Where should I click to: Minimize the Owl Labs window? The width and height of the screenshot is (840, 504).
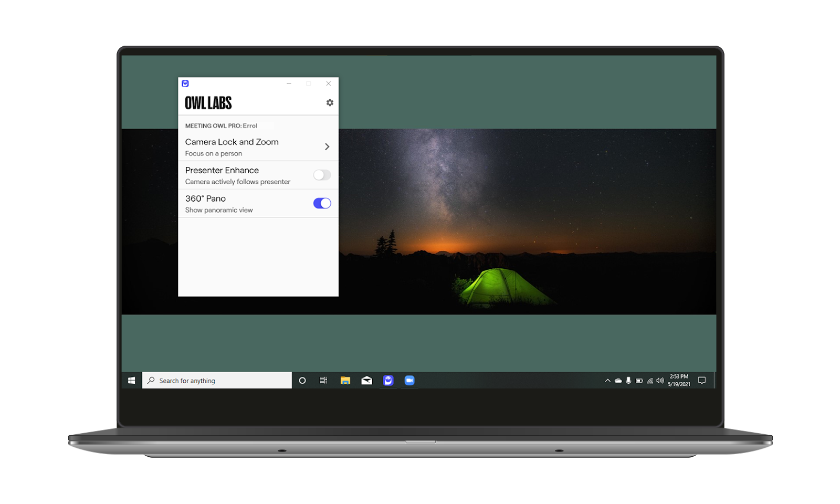pos(289,83)
